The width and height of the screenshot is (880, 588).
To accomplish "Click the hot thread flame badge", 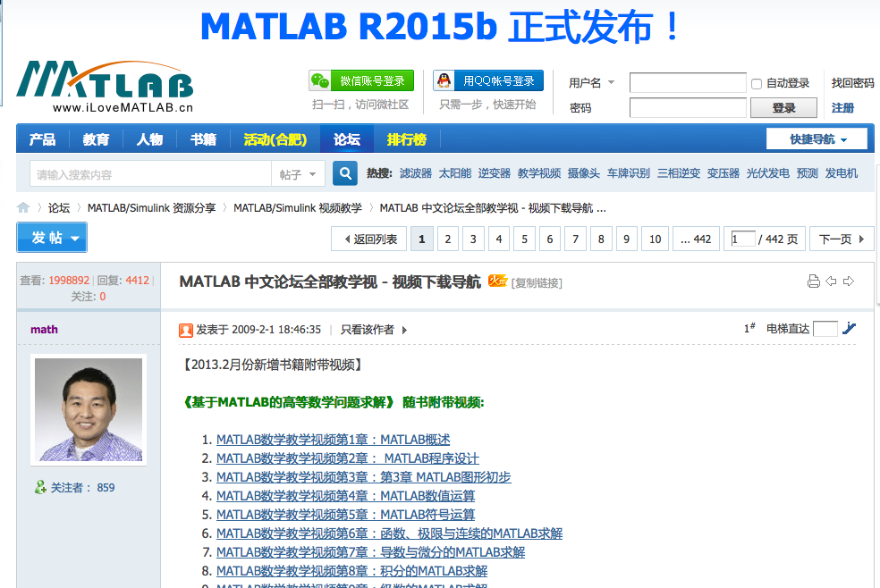I will [497, 281].
